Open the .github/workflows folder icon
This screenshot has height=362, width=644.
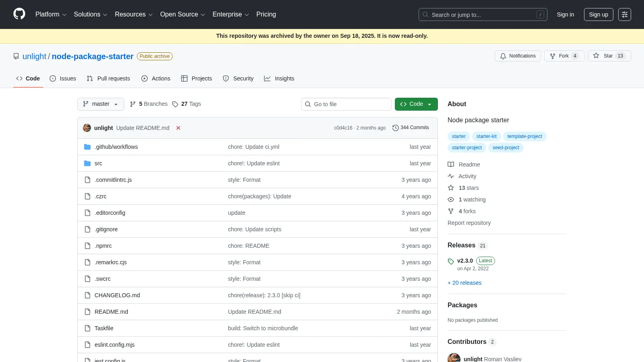[87, 147]
